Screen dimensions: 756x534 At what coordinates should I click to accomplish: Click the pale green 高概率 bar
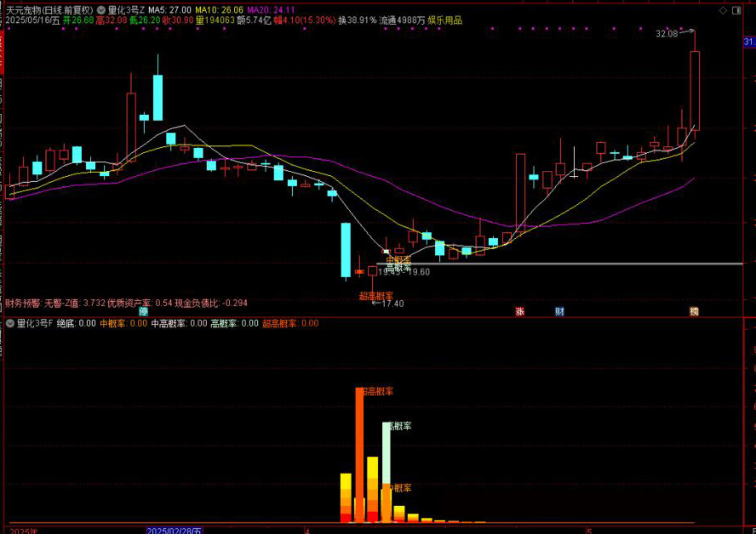[x=386, y=451]
